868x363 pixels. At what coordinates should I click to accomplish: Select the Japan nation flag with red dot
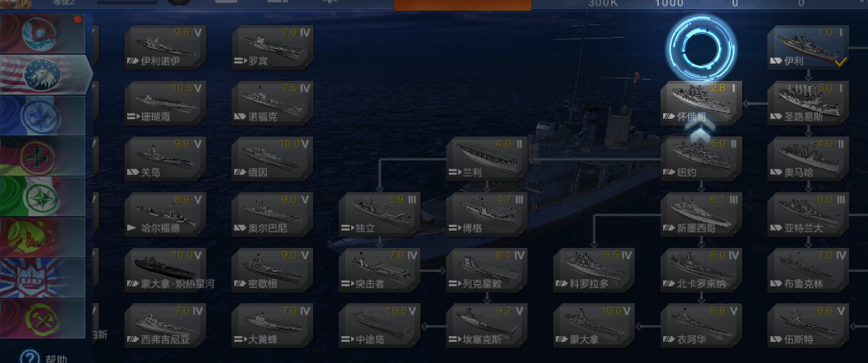click(43, 34)
